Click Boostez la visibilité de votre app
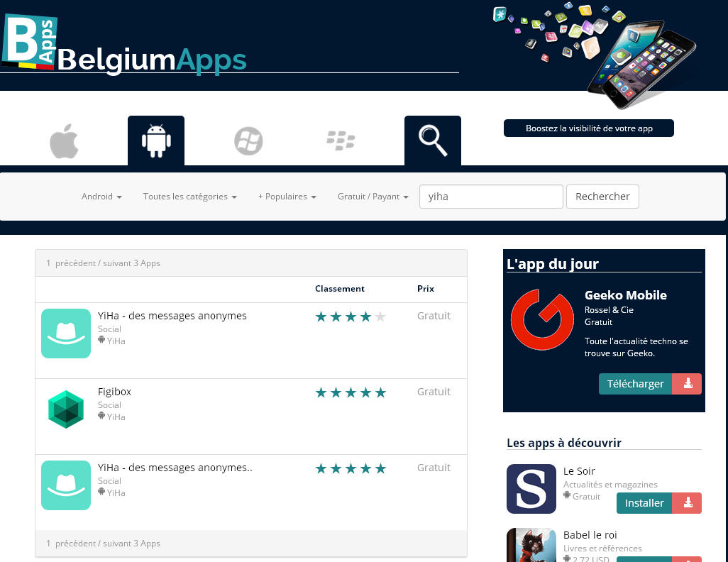 pos(589,128)
